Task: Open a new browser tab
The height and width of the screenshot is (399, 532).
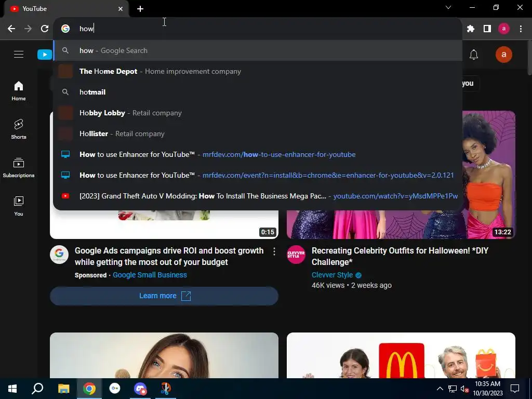Action: (140, 9)
